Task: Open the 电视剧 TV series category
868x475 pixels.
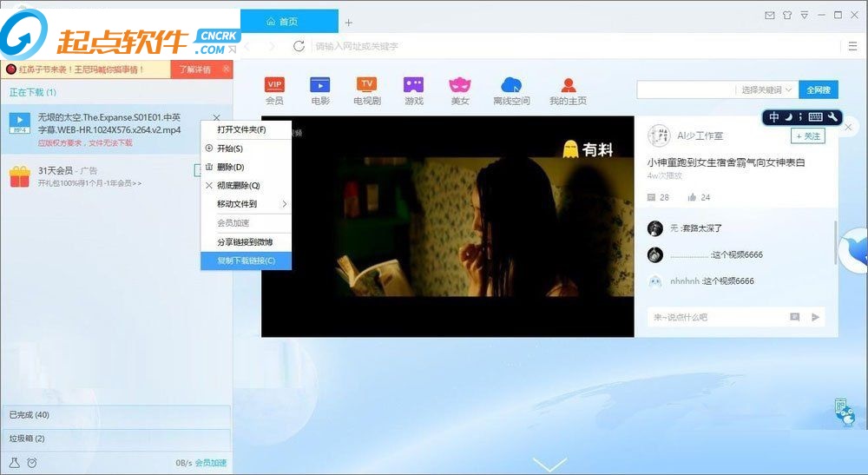Action: point(367,91)
